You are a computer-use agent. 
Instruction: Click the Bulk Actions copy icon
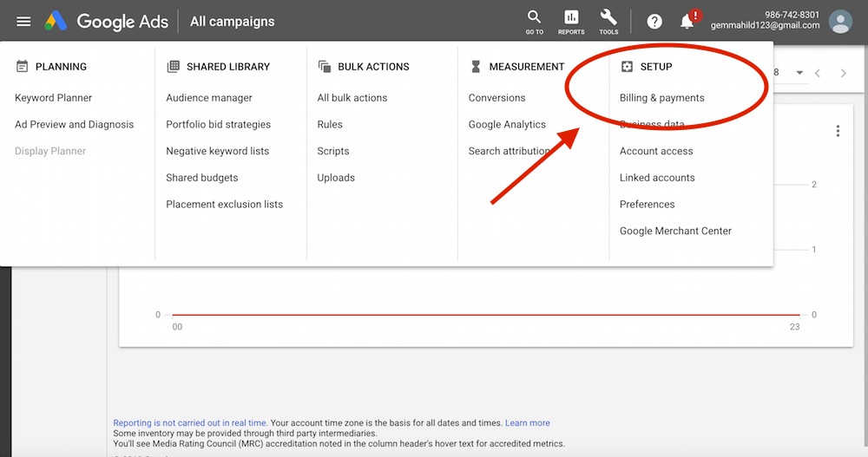[x=325, y=67]
